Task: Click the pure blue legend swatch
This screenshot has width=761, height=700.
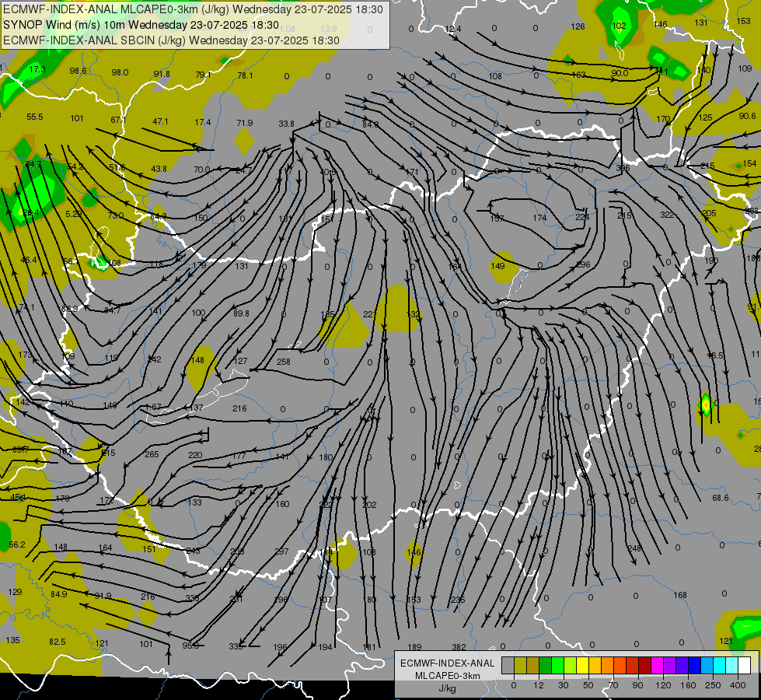Action: (694, 666)
